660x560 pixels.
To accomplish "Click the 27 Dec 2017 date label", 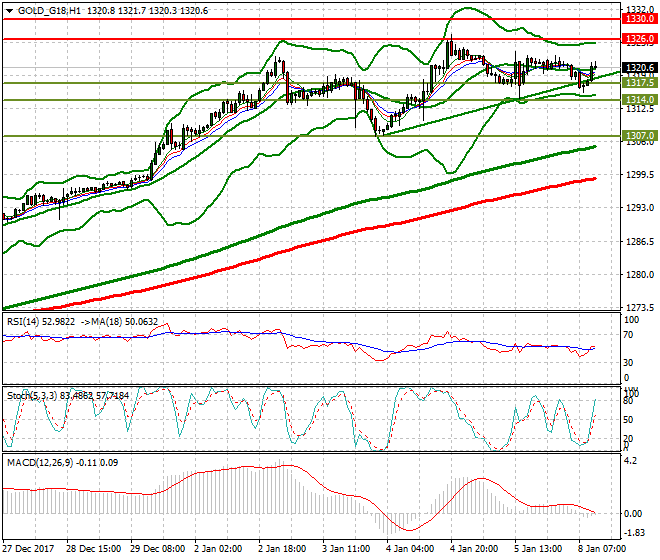I will coord(28,549).
